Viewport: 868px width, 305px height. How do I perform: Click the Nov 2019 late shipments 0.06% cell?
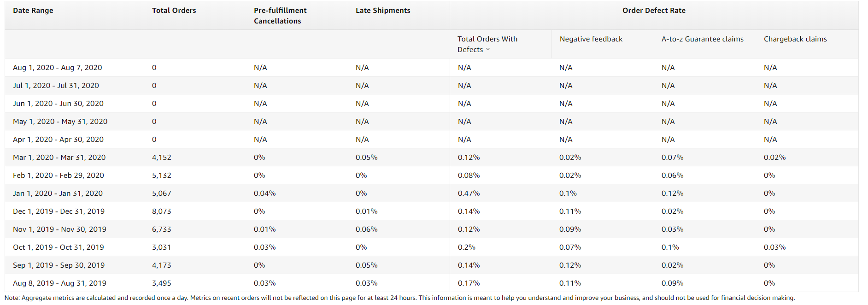click(367, 229)
